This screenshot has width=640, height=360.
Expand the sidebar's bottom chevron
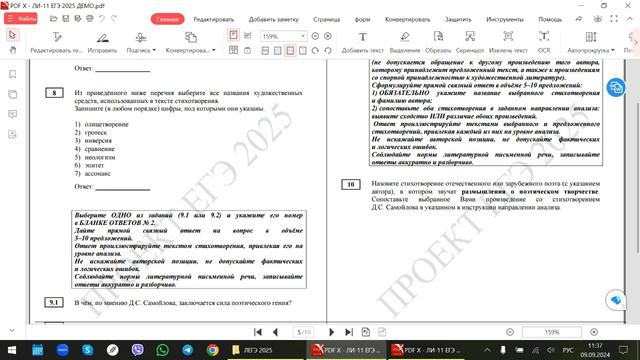click(12, 330)
